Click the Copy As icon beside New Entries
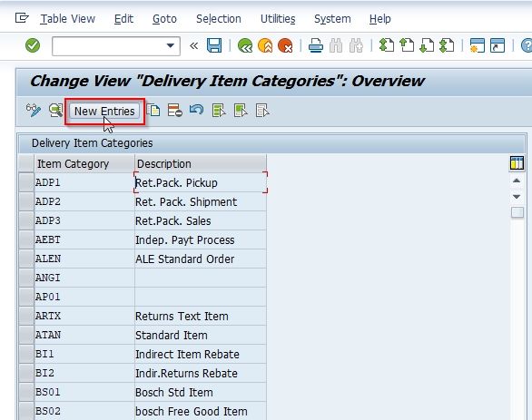 coord(153,111)
